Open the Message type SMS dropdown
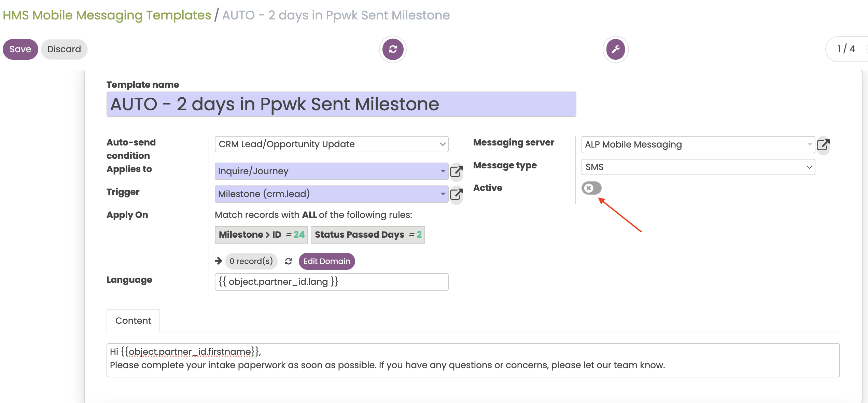This screenshot has height=403, width=868. [698, 167]
